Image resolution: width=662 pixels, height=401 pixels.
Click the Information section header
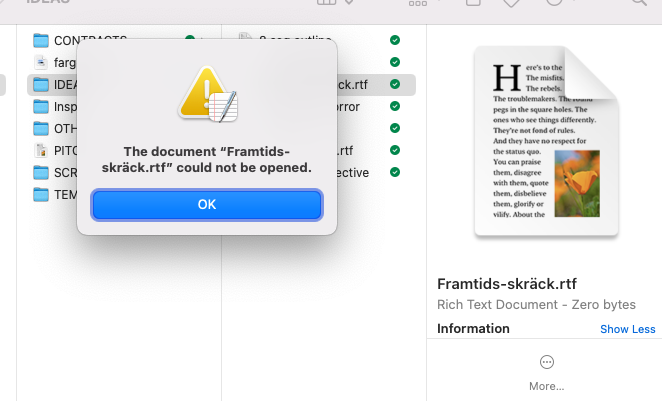[473, 329]
